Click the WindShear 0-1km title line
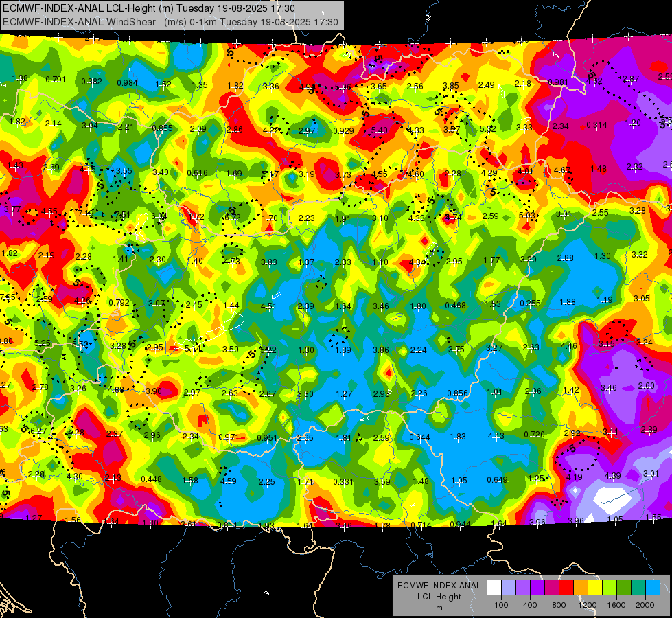Viewport: 672px width, 618px height. pos(170,22)
